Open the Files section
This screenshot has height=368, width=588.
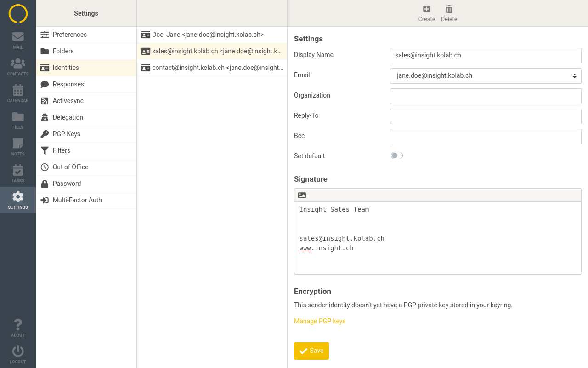pos(18,120)
